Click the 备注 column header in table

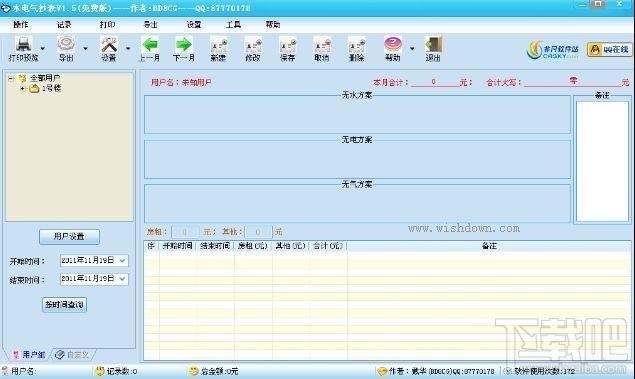click(489, 246)
